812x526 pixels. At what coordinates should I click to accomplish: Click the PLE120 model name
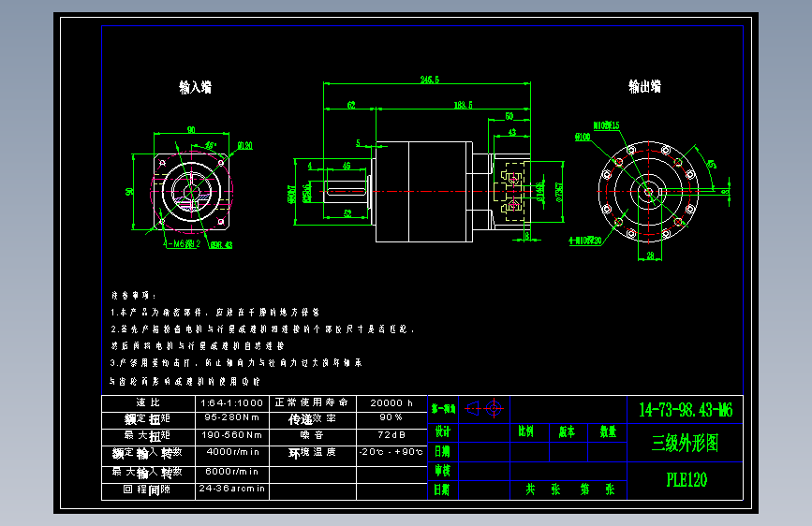click(x=687, y=480)
